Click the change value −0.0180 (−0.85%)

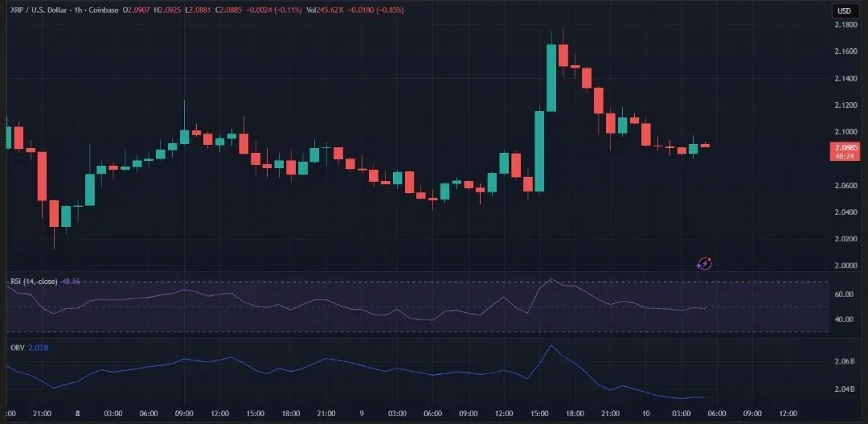coord(376,10)
